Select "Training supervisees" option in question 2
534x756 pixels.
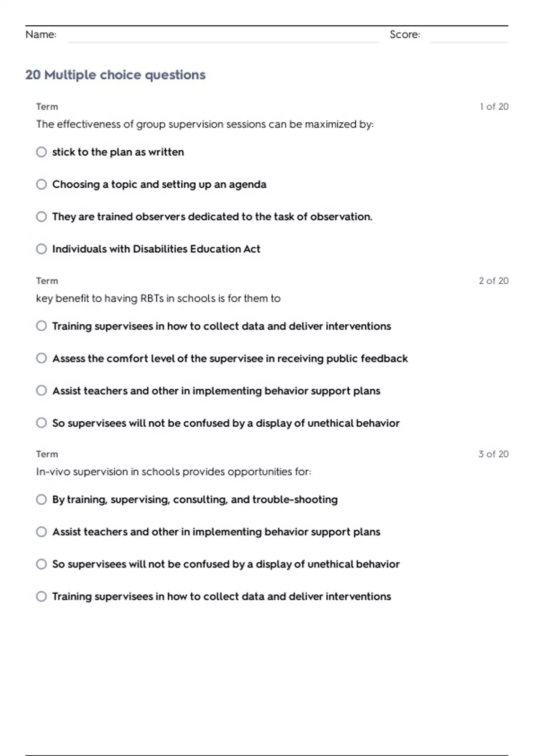click(41, 326)
